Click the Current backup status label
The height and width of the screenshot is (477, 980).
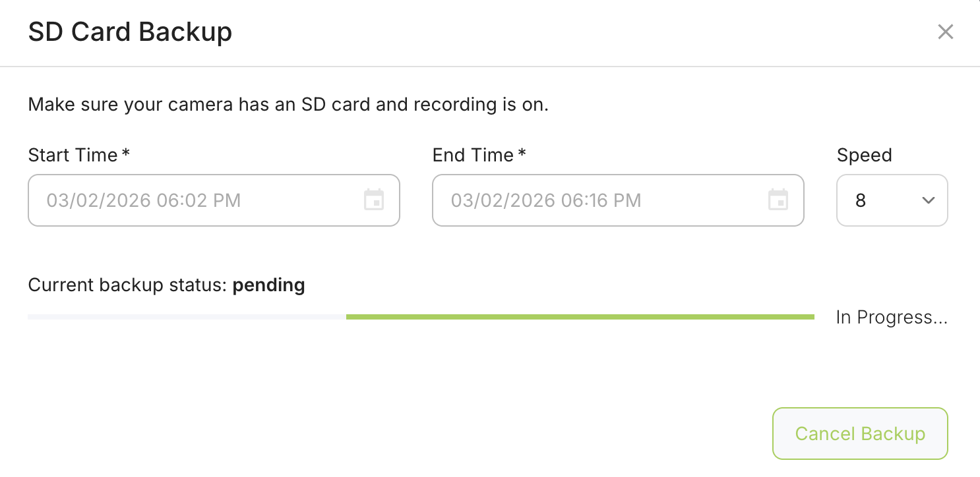[127, 285]
